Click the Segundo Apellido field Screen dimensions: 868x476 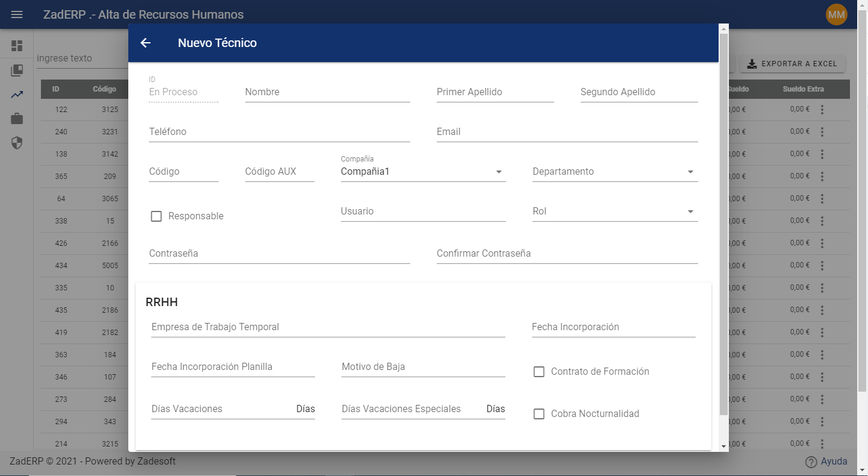[x=639, y=92]
